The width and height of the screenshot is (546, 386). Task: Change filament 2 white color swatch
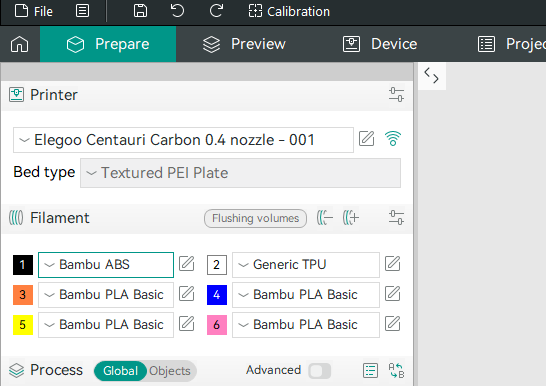217,265
